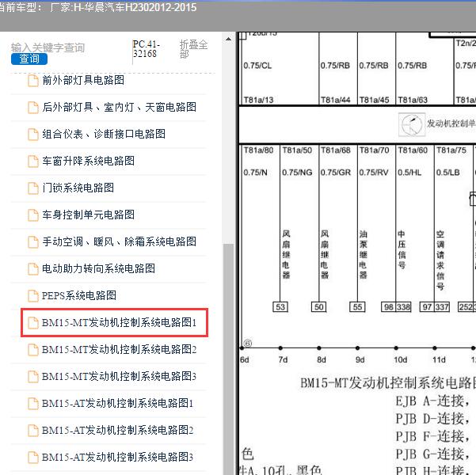Click pin label T81a/68 in diagram

pyautogui.click(x=336, y=150)
